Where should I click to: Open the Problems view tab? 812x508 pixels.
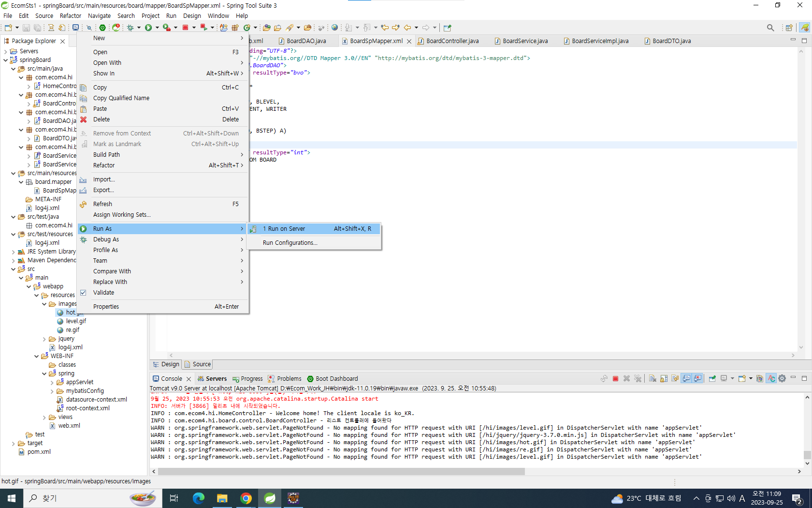pos(285,379)
